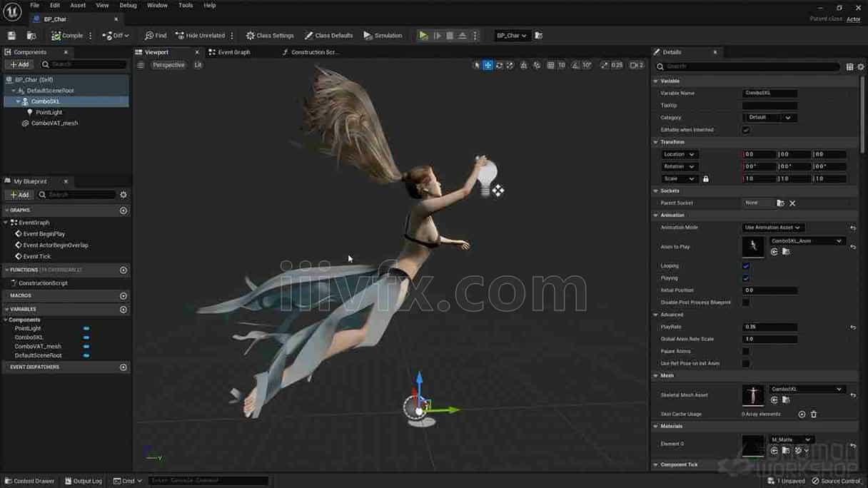Start the Simulation from the toolbar
This screenshot has width=868, height=488.
pos(383,36)
